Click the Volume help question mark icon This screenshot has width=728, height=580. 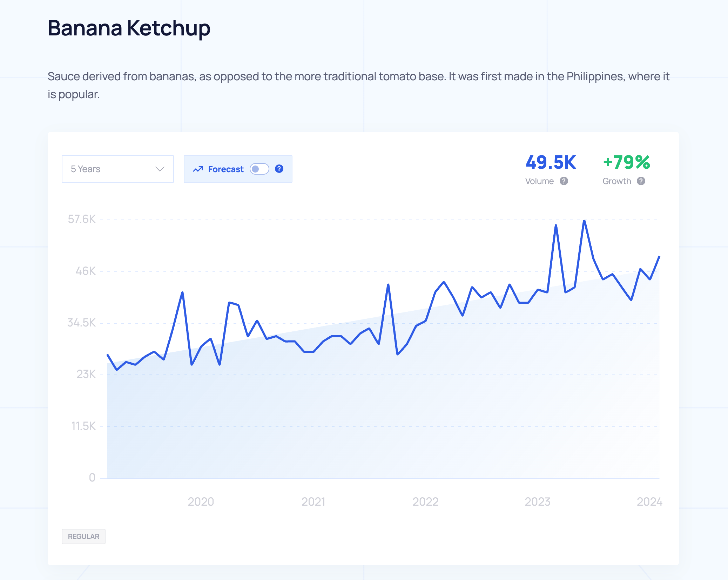(x=564, y=181)
